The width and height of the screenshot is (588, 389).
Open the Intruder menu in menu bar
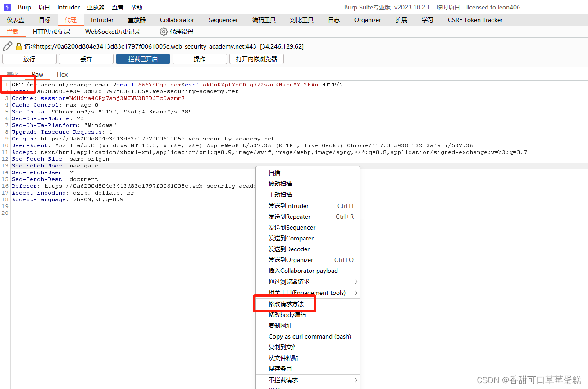pyautogui.click(x=68, y=7)
